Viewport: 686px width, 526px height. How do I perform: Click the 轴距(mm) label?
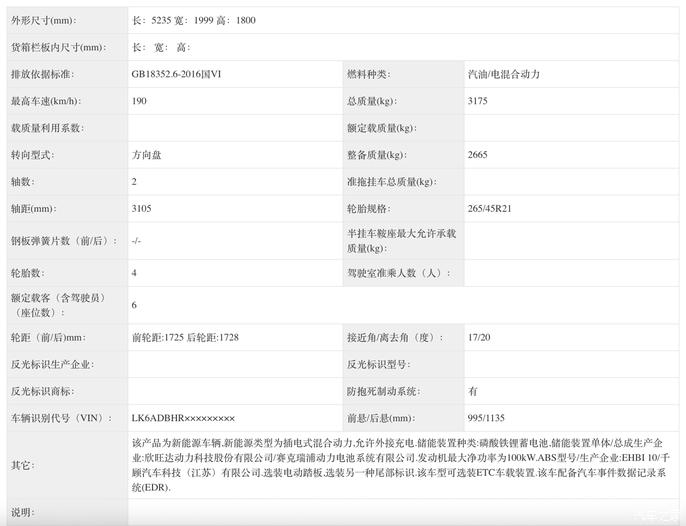point(34,209)
